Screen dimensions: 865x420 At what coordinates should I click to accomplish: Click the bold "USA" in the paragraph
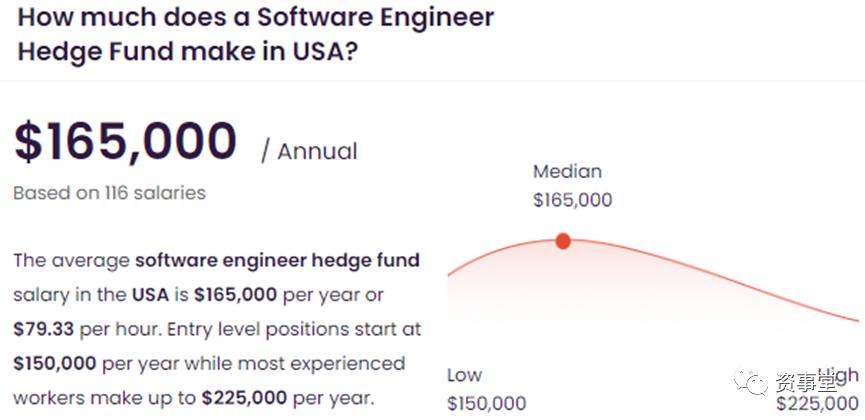coord(143,295)
